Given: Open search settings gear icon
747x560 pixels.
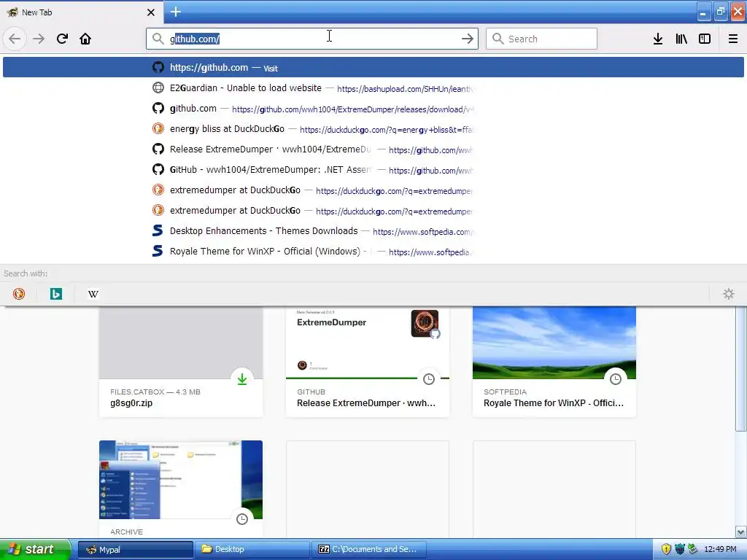Looking at the screenshot, I should [729, 294].
